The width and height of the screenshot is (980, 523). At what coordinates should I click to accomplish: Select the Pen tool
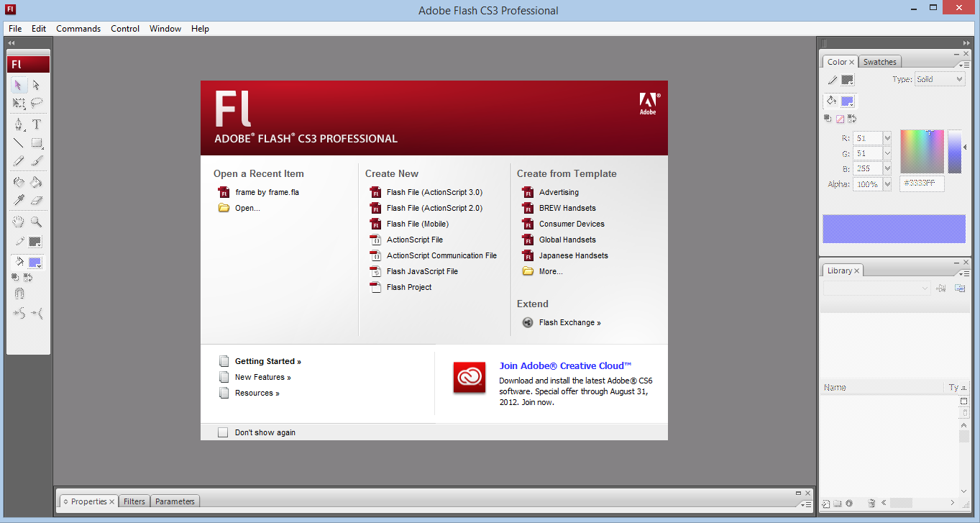coord(19,124)
